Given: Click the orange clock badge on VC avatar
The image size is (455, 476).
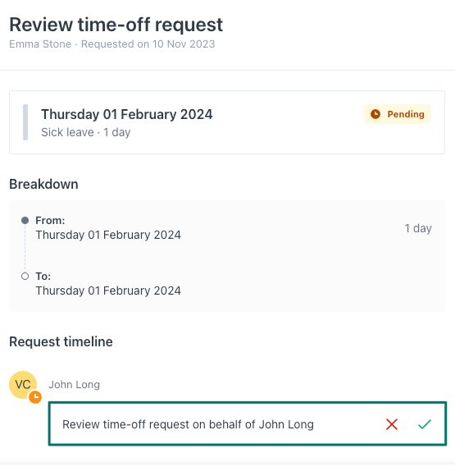Looking at the screenshot, I should (x=35, y=397).
